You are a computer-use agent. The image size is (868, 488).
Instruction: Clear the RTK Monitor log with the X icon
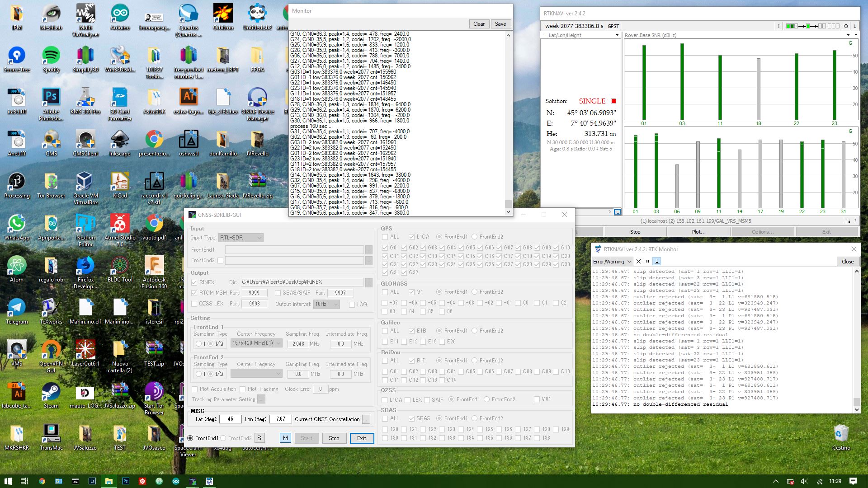(638, 261)
